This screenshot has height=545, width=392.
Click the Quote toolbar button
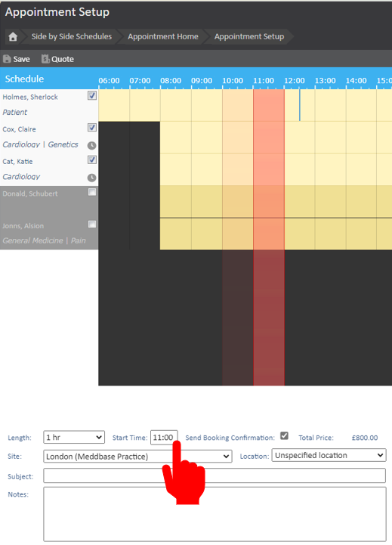tap(57, 59)
